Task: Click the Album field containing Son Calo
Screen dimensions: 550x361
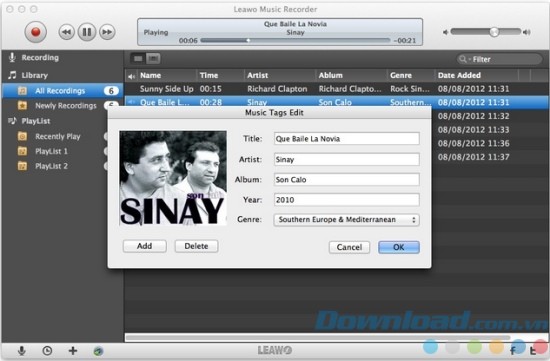Action: pos(347,180)
